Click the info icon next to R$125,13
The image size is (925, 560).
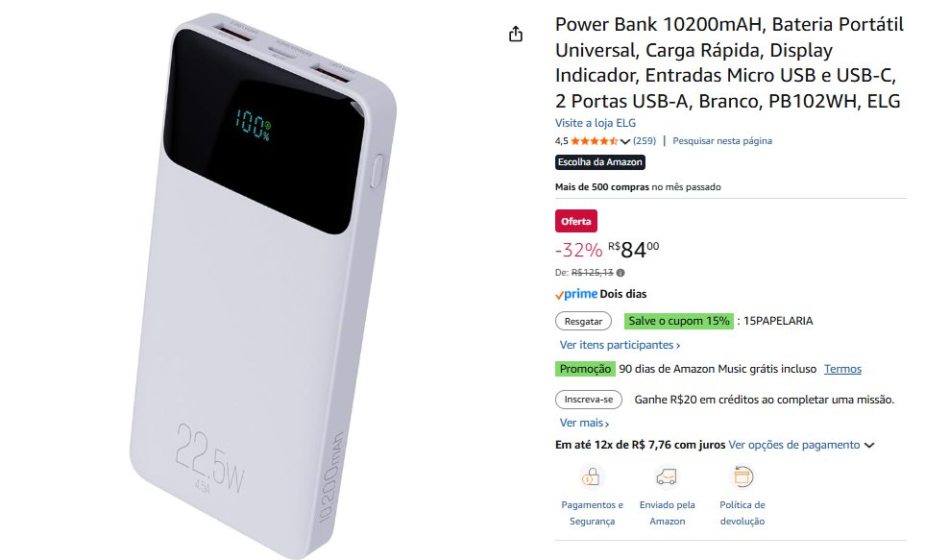[x=621, y=273]
